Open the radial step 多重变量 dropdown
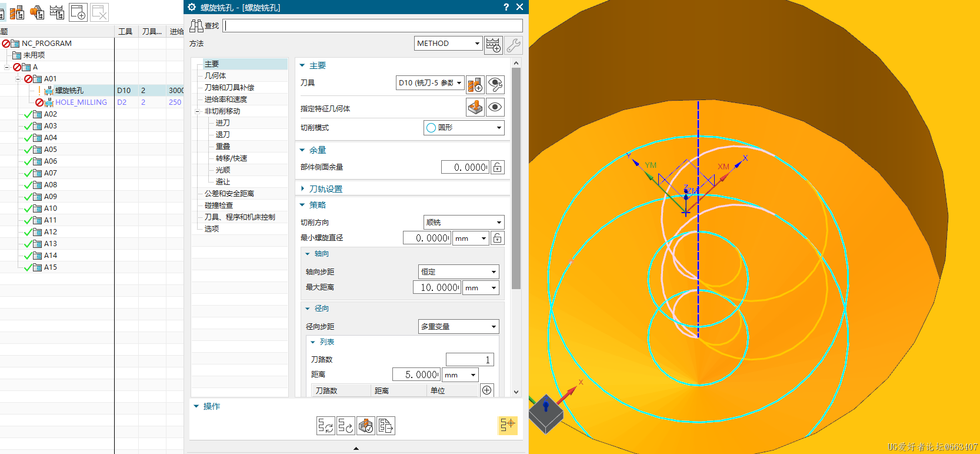The height and width of the screenshot is (454, 980). (x=459, y=327)
